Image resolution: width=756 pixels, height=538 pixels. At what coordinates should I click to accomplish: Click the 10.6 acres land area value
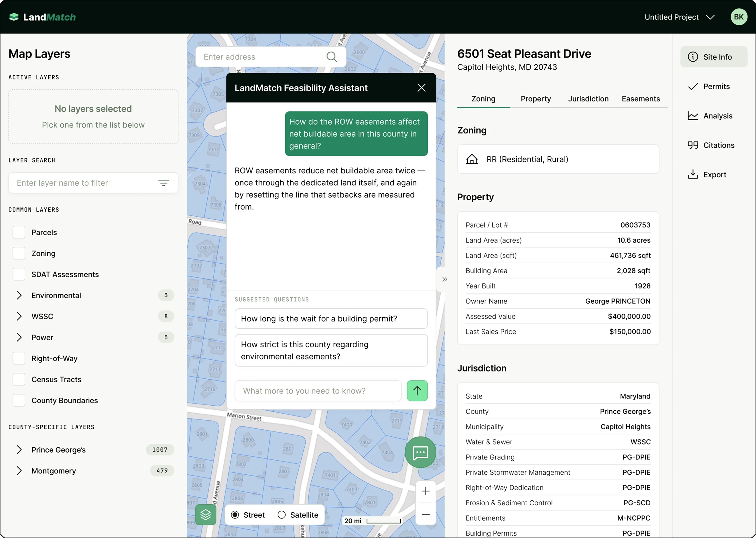tap(633, 240)
